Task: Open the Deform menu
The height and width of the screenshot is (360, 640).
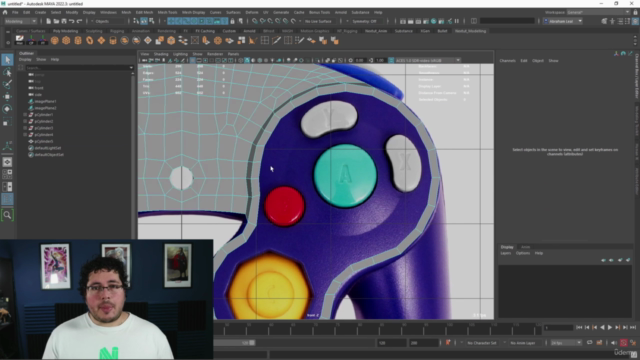Action: pyautogui.click(x=252, y=12)
